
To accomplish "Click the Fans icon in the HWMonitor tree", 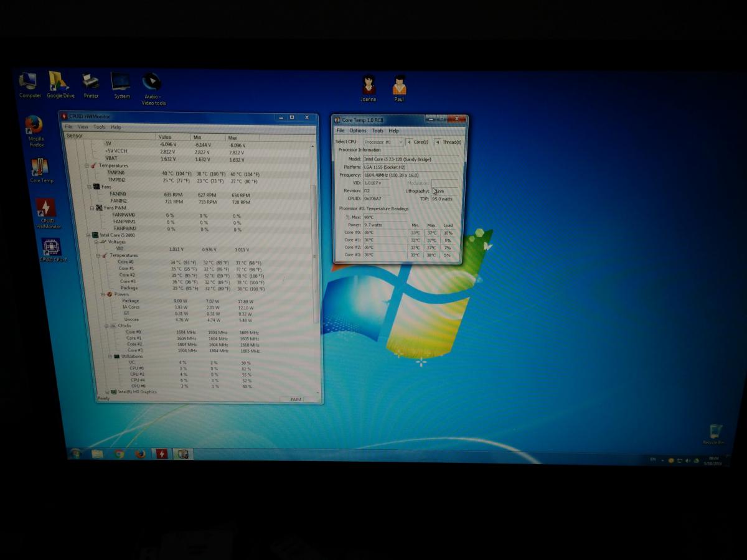I will 96,187.
